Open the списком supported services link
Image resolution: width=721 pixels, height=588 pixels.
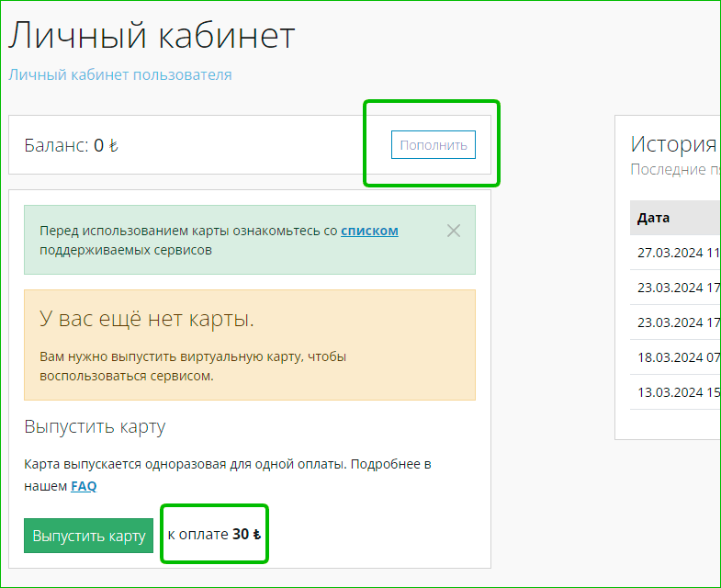coord(369,231)
